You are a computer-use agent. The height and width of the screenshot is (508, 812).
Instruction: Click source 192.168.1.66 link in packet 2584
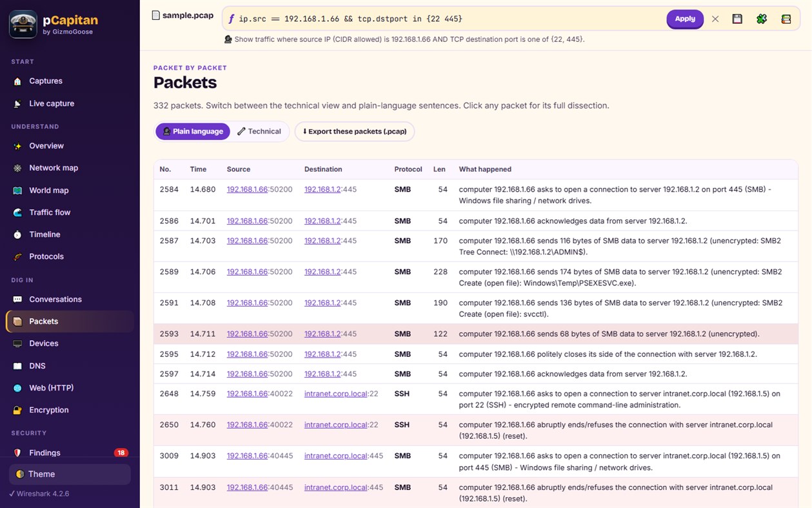click(247, 190)
